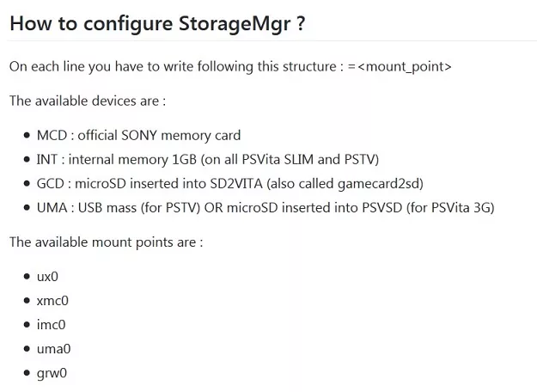Click the ux0 mount point entry
The image size is (537, 392).
[47, 276]
